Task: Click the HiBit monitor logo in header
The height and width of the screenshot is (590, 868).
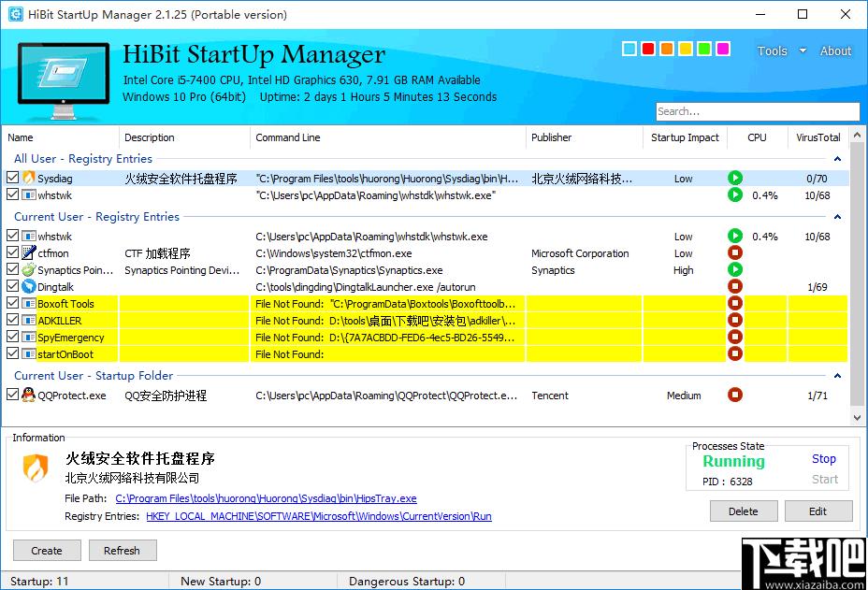Action: click(64, 80)
